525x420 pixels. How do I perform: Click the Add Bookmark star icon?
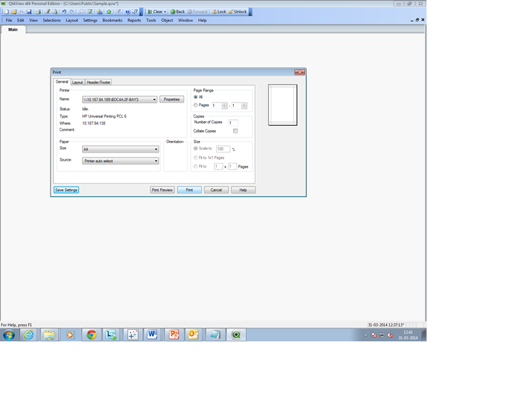[109, 12]
